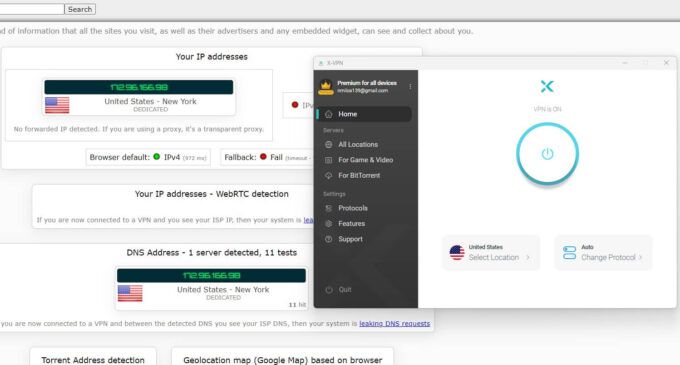Click the X-VPN title bar icon
Image resolution: width=680 pixels, height=365 pixels.
321,63
